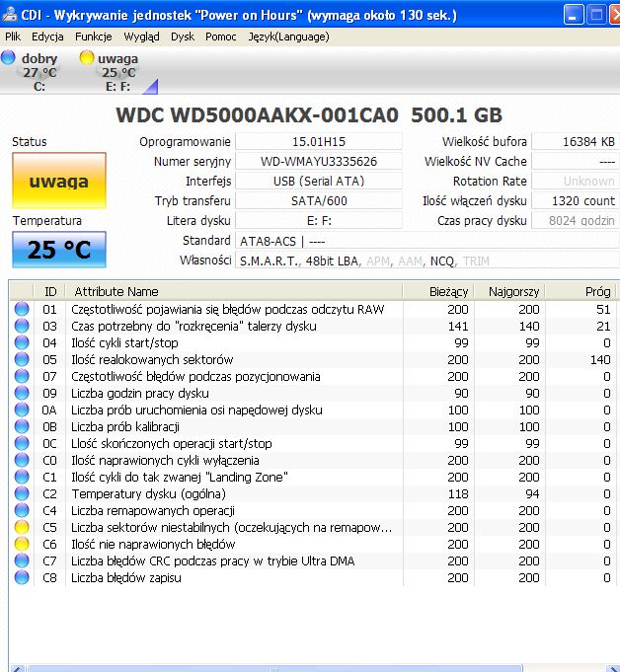Select row Ilość nie naprawionych błędów
The width and height of the screenshot is (620, 672).
[x=313, y=544]
